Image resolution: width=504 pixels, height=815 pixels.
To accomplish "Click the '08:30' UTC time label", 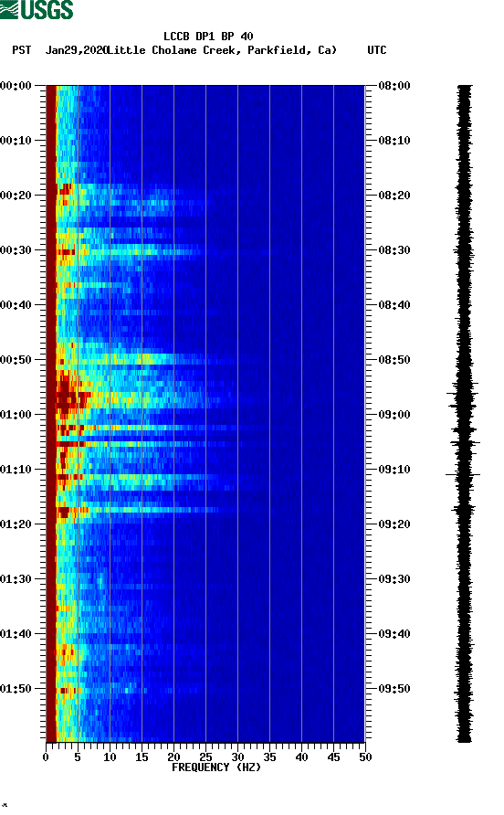I will click(x=394, y=250).
